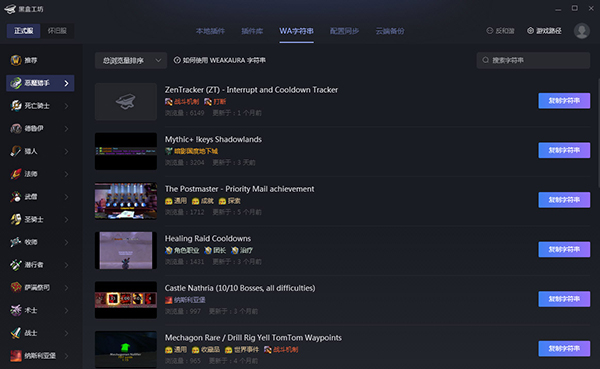Switch to the 云端备份 tab
The width and height of the screenshot is (600, 369).
390,31
